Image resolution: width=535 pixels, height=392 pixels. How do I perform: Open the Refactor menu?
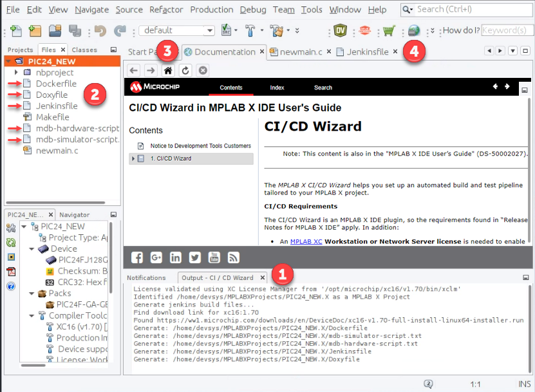(166, 10)
